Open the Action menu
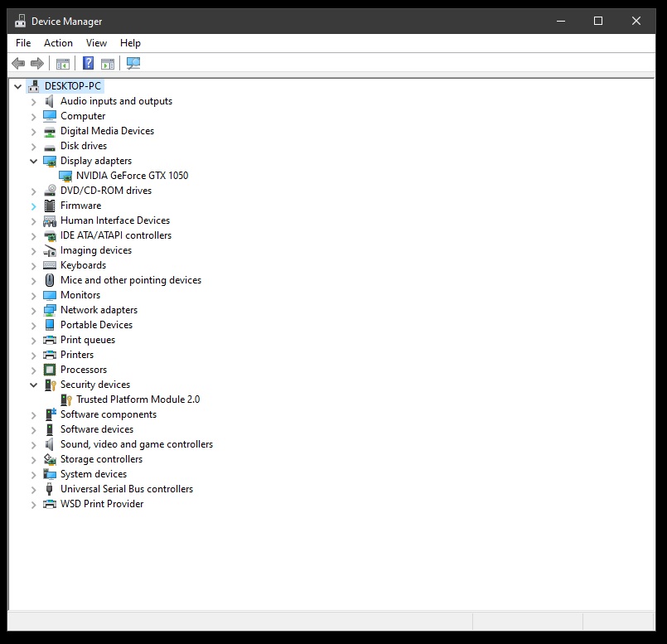This screenshot has width=667, height=644. click(58, 43)
